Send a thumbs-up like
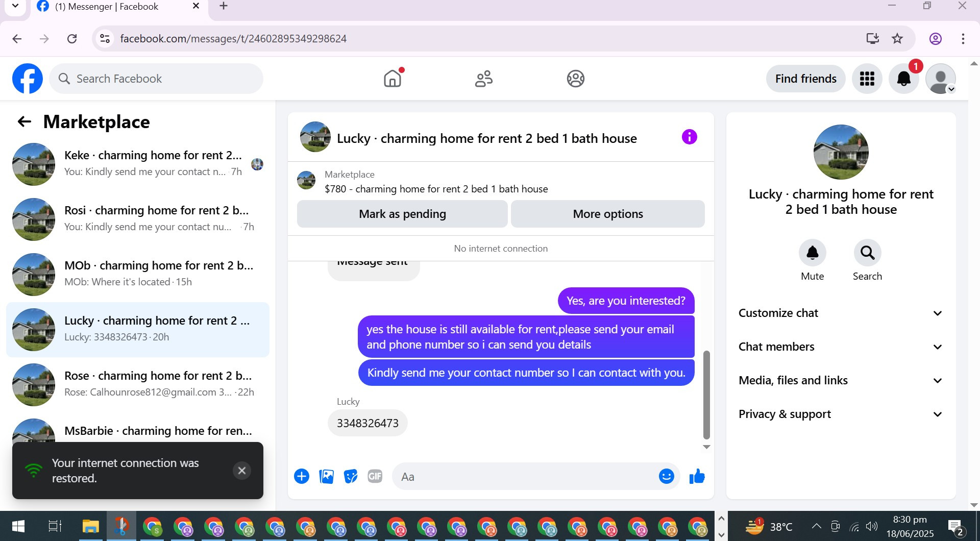The height and width of the screenshot is (541, 980). 697,476
